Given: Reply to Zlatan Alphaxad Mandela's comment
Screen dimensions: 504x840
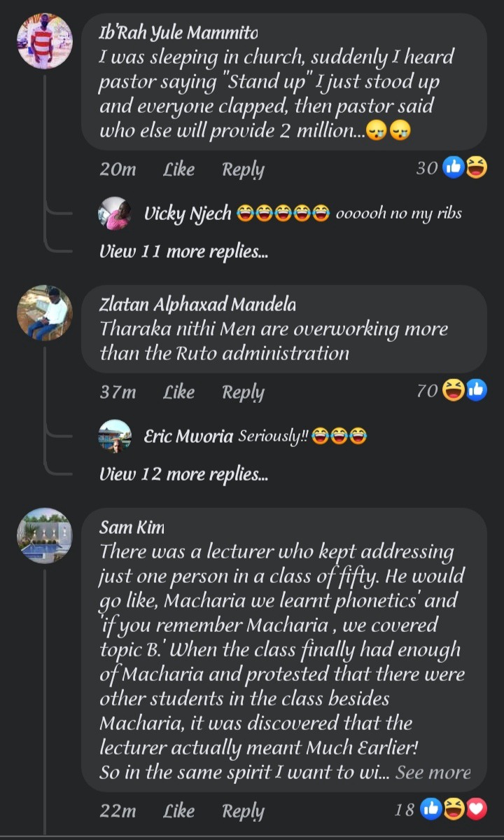Looking at the screenshot, I should (244, 393).
